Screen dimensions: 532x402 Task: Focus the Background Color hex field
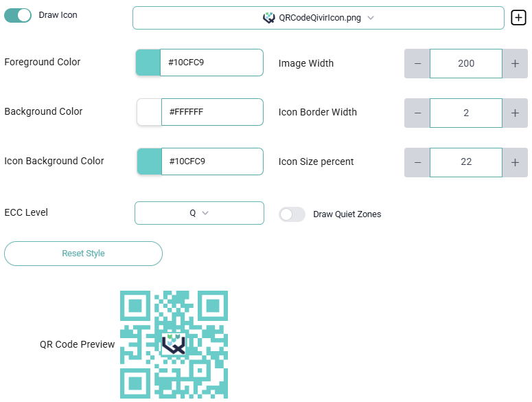tap(211, 112)
